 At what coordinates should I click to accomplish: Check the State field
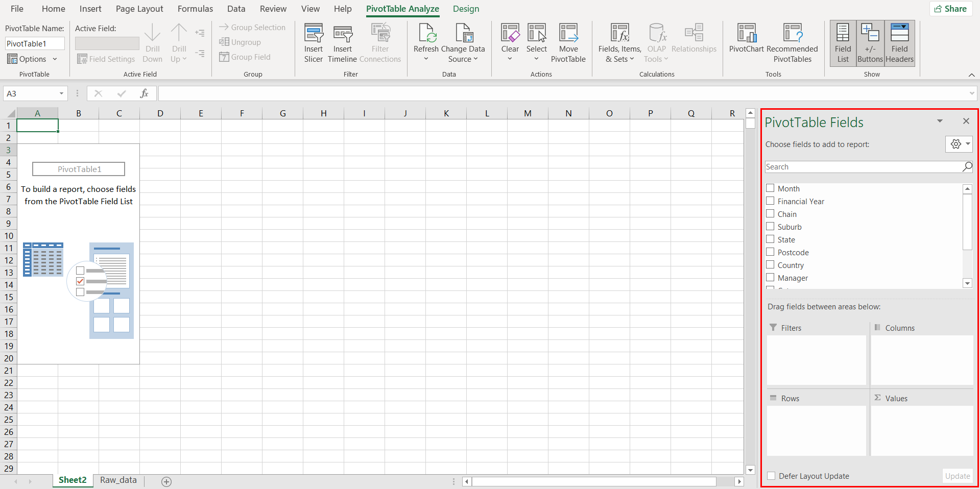point(770,239)
